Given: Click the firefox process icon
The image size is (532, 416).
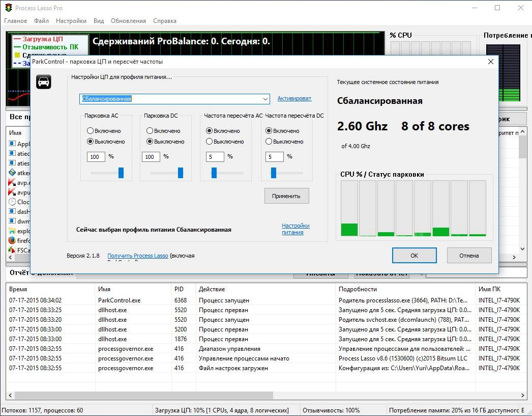Looking at the screenshot, I should [12, 240].
